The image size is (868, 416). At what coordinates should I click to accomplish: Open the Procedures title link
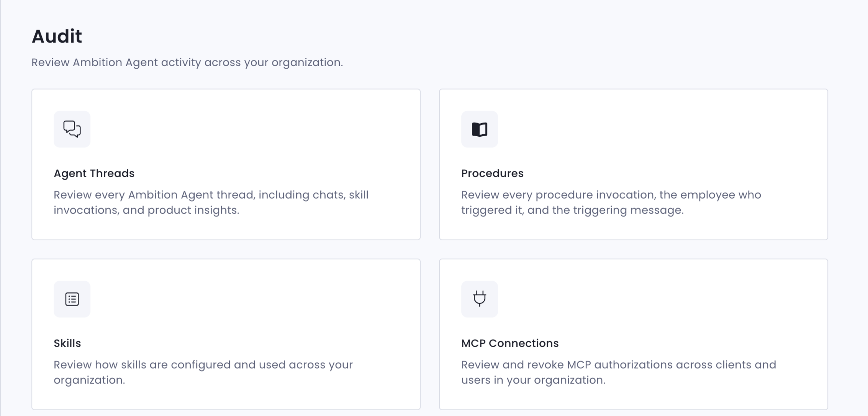[492, 173]
